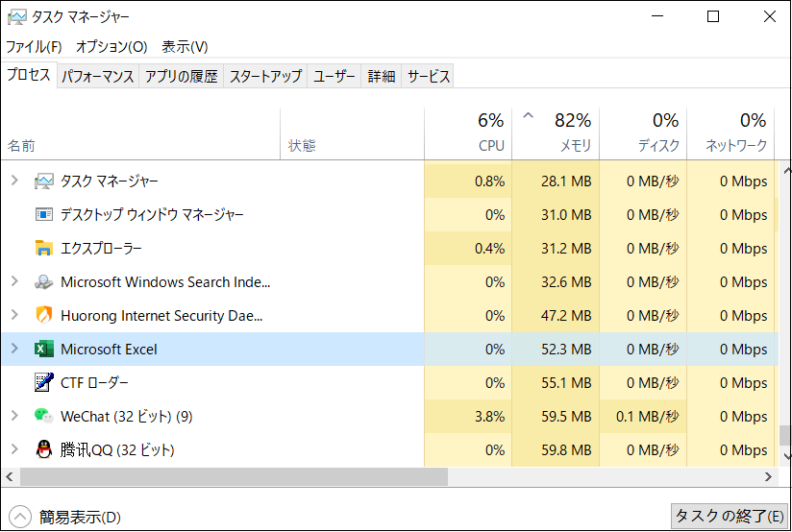Expand the Microsoft Excel process group
The width and height of the screenshot is (792, 532).
(14, 350)
